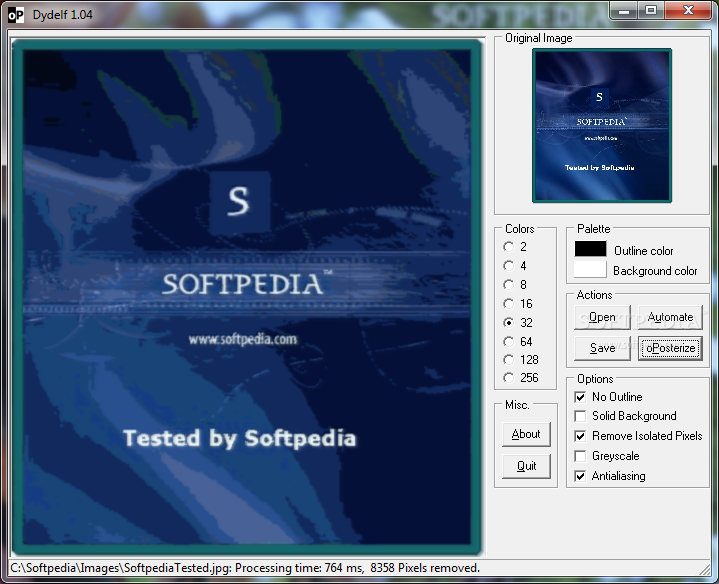Click the Background color label
This screenshot has height=584, width=719.
coord(655,271)
